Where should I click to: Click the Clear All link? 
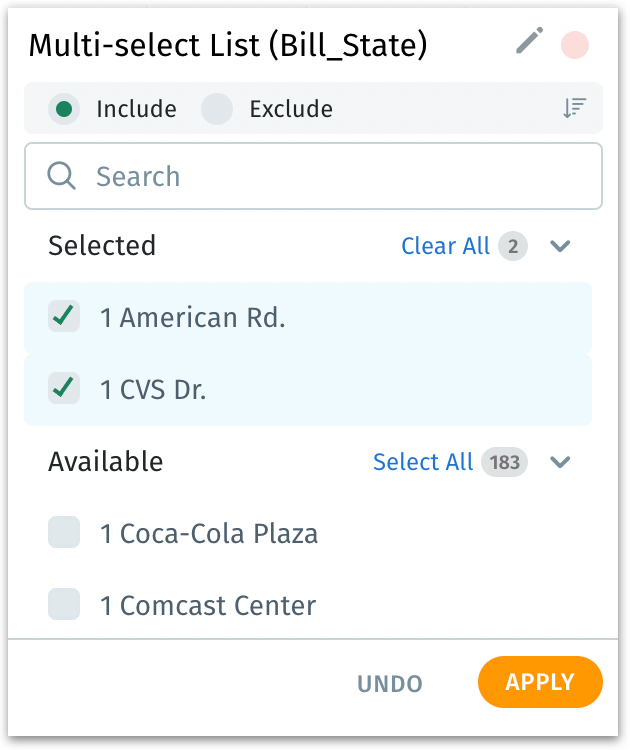click(x=445, y=246)
